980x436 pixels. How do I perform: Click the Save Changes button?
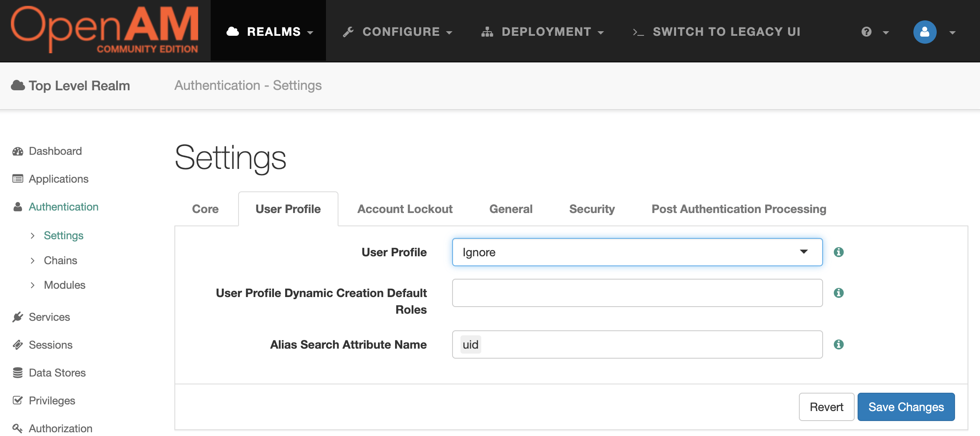pos(906,407)
